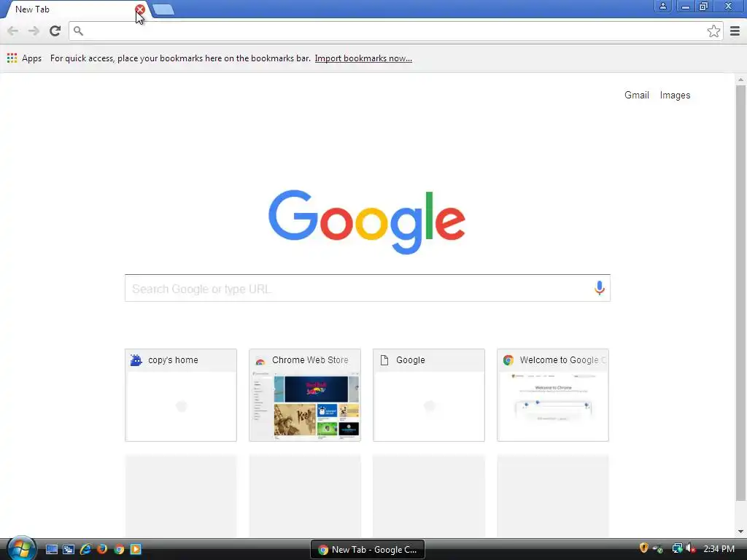The width and height of the screenshot is (747, 560).
Task: Launch Internet Explorer from the quick launch
Action: (x=86, y=549)
